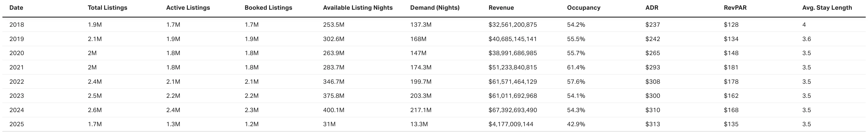Click the Date column header
The height and width of the screenshot is (132, 868).
[16, 8]
